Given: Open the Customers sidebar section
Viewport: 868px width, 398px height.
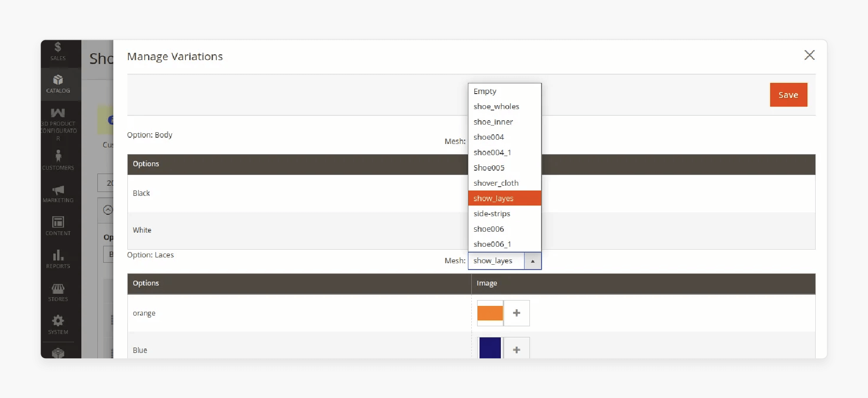Looking at the screenshot, I should click(58, 160).
